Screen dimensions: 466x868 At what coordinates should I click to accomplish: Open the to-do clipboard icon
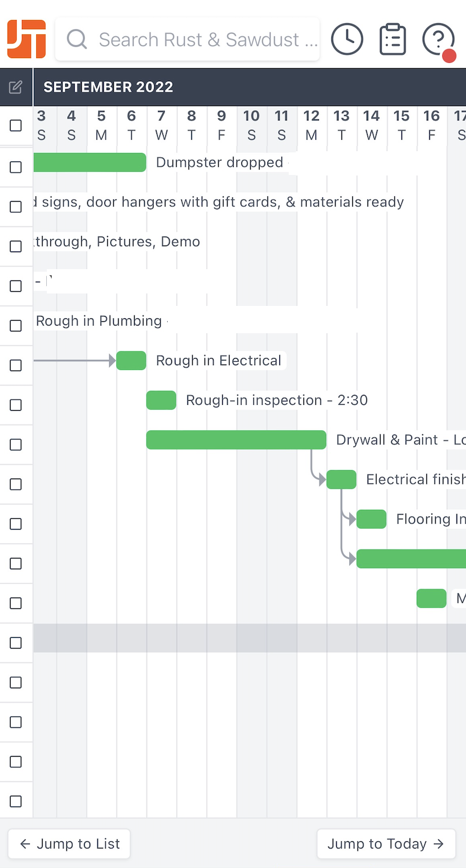pos(392,39)
